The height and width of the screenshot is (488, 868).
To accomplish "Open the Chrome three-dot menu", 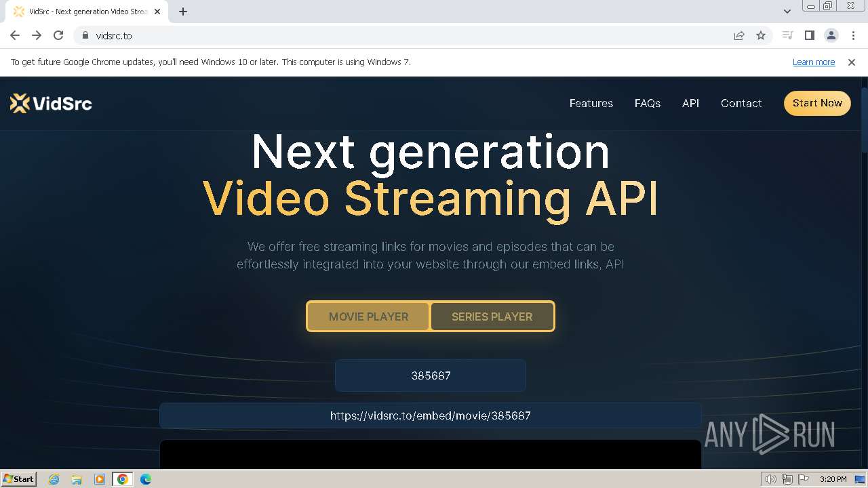I will pos(852,35).
